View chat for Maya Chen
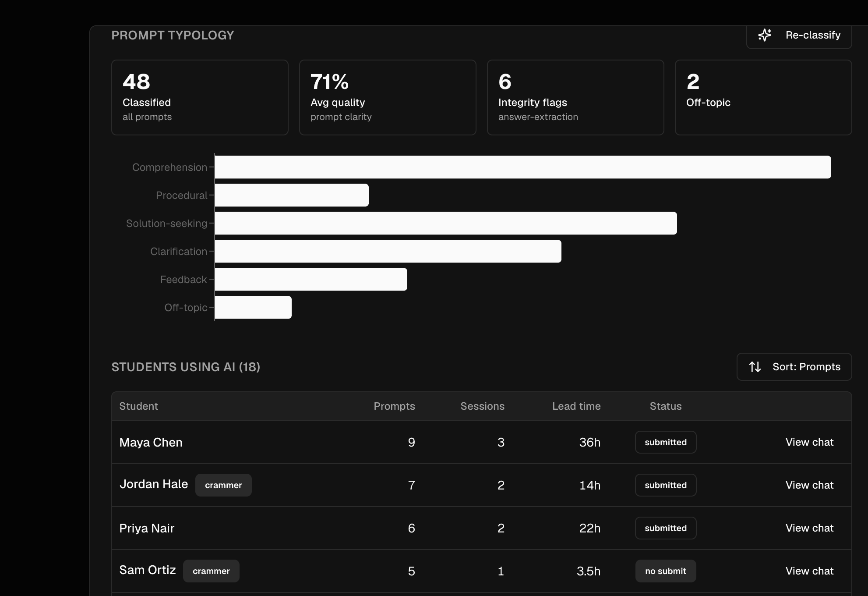Screen dimensions: 868x596 [x=809, y=442]
